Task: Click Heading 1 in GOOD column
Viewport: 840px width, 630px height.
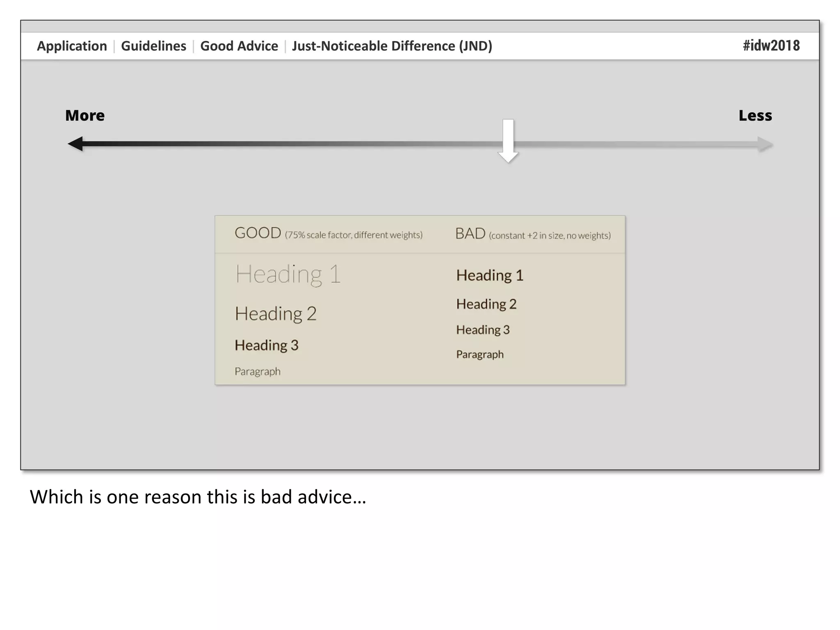Action: tap(288, 274)
